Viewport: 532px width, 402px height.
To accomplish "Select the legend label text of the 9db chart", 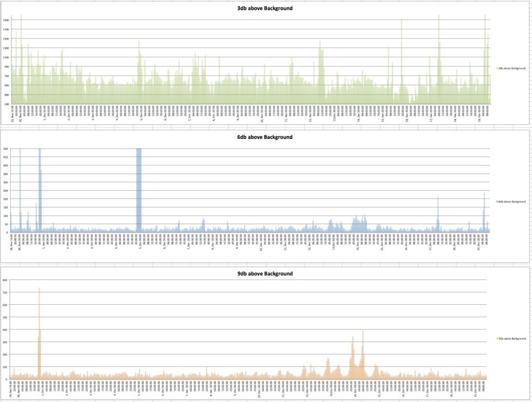I will click(512, 339).
